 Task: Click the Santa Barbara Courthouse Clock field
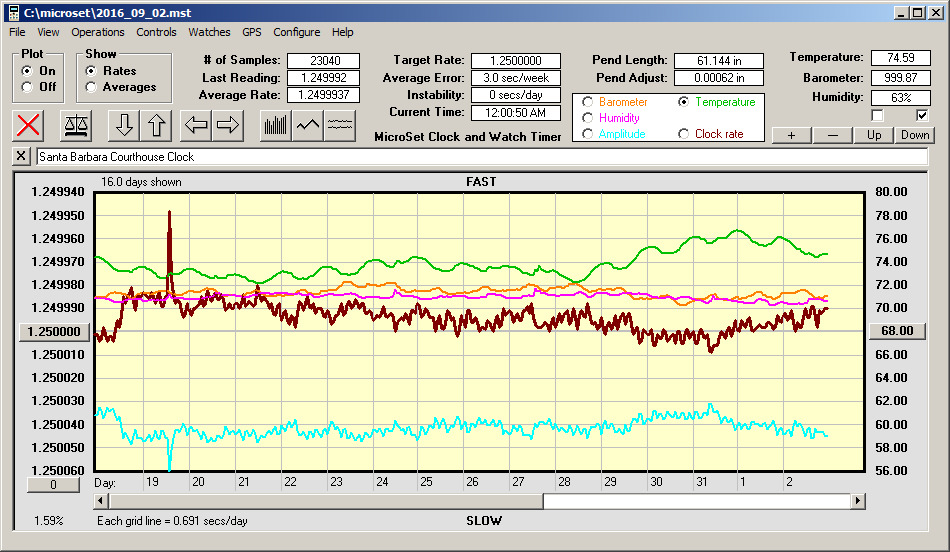click(482, 157)
